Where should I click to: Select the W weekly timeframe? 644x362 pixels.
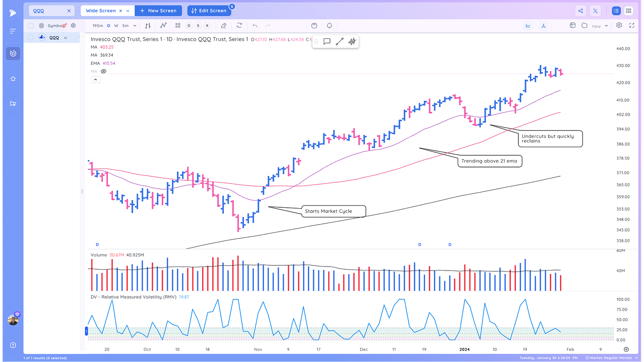116,26
